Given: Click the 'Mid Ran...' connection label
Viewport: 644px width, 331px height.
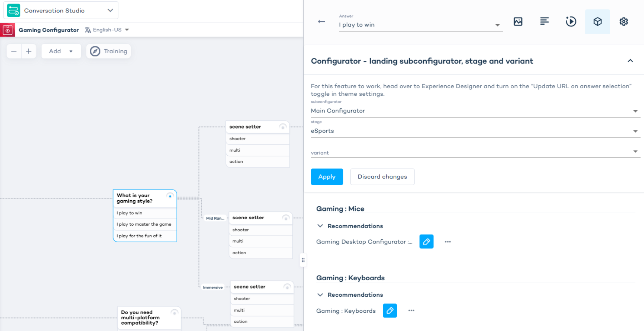Looking at the screenshot, I should [x=215, y=218].
